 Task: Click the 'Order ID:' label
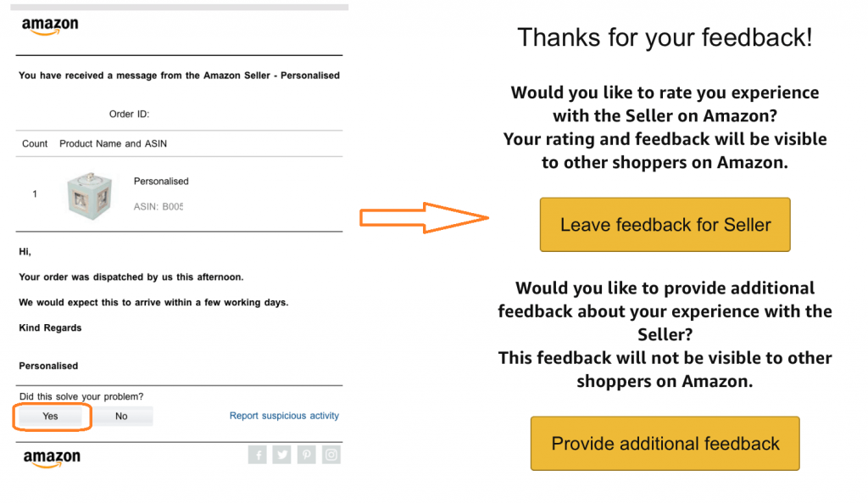(x=129, y=115)
